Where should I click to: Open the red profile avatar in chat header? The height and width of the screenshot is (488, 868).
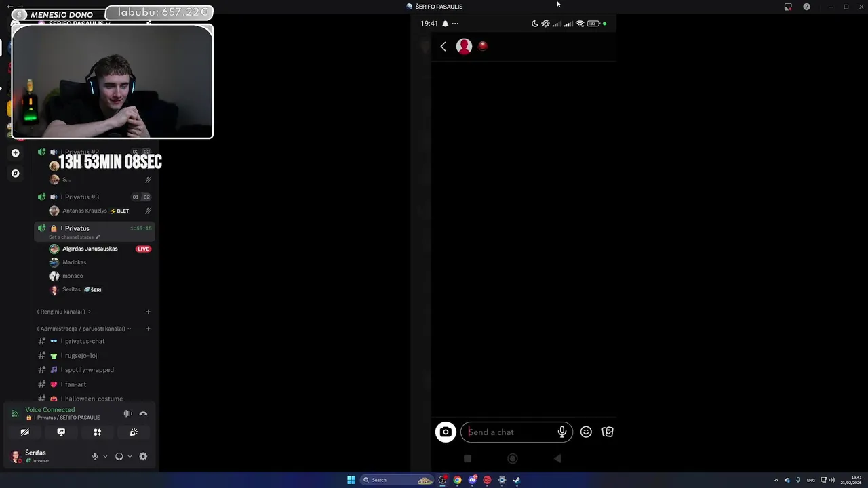click(x=464, y=46)
